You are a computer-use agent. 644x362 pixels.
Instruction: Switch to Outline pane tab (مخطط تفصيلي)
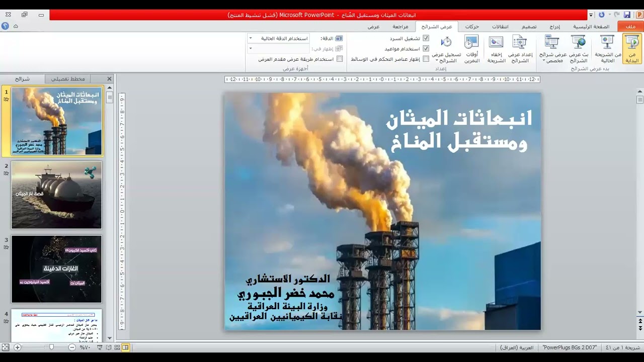pyautogui.click(x=67, y=79)
